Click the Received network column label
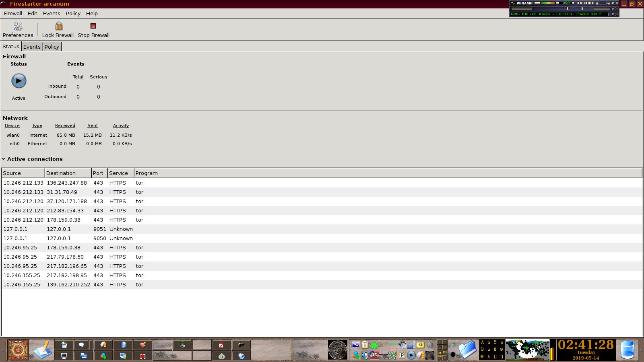 click(65, 125)
